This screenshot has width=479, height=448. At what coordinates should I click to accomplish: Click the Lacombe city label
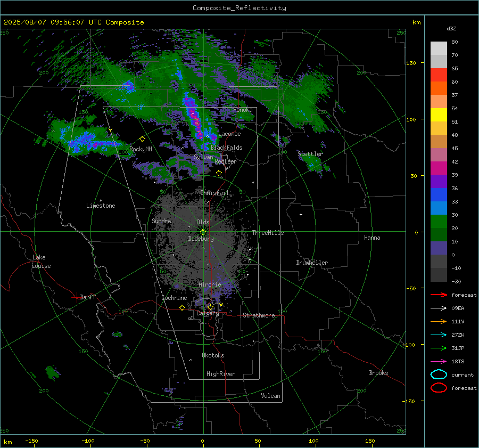coord(229,134)
